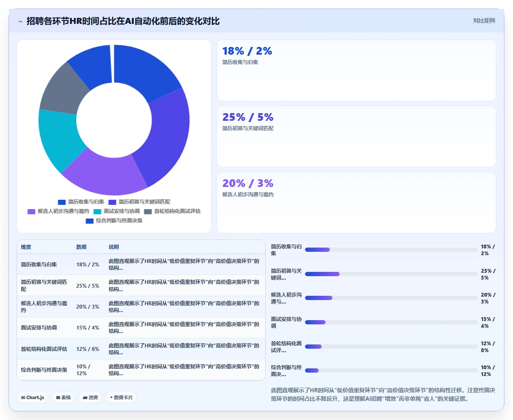The image size is (513, 420).
Task: Toggle 面试安排与协调 cyan legend swatch
Action: [x=97, y=211]
